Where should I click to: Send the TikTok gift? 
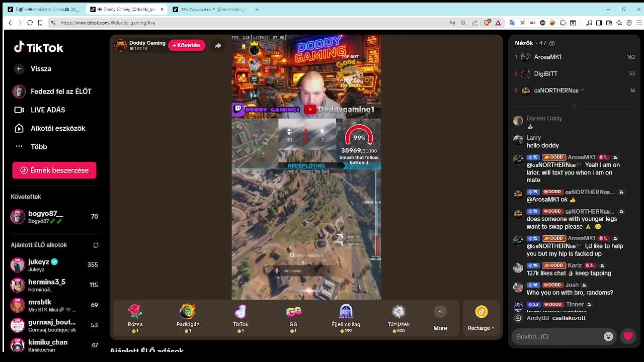coord(240,318)
